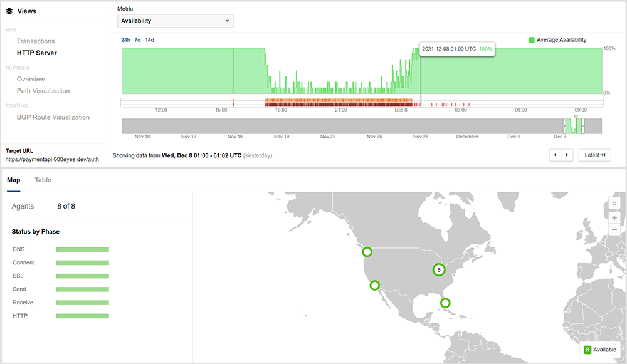This screenshot has width=627, height=364.
Task: Set time range to 14d
Action: 149,40
